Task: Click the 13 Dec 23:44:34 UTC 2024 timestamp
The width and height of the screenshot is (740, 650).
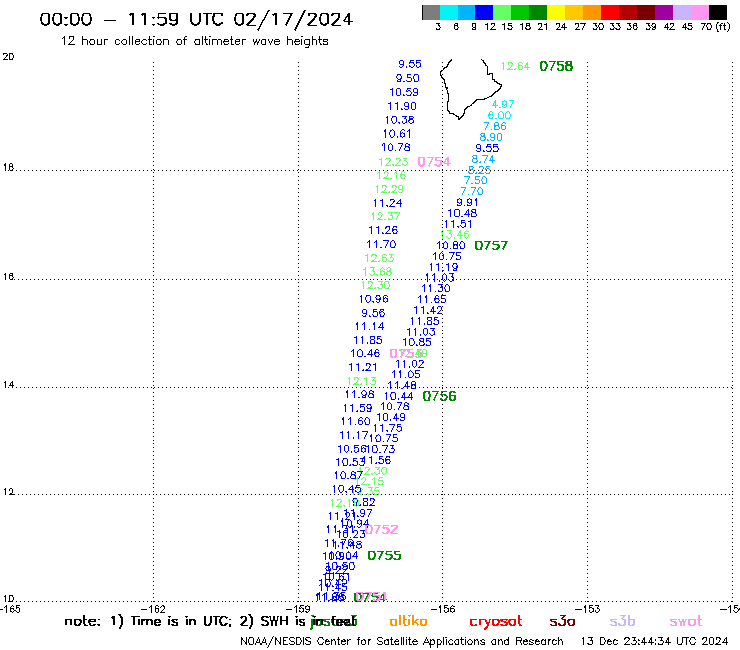Action: (x=654, y=641)
